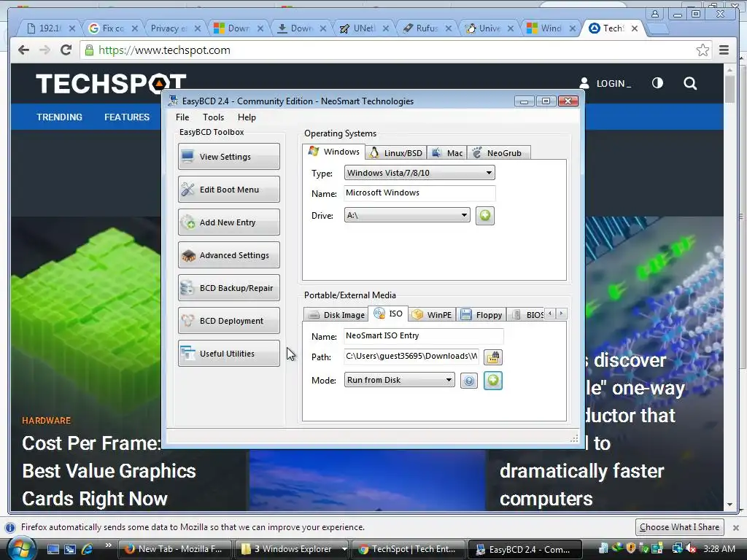Open the FEATURES section on TechSpot
The image size is (747, 560).
(127, 117)
